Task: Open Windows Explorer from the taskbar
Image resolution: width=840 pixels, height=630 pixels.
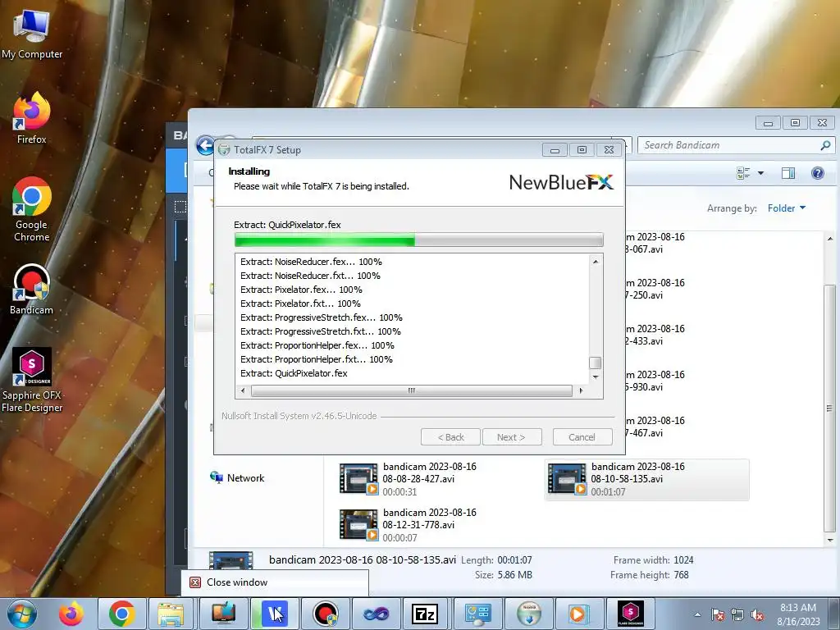Action: point(172,614)
